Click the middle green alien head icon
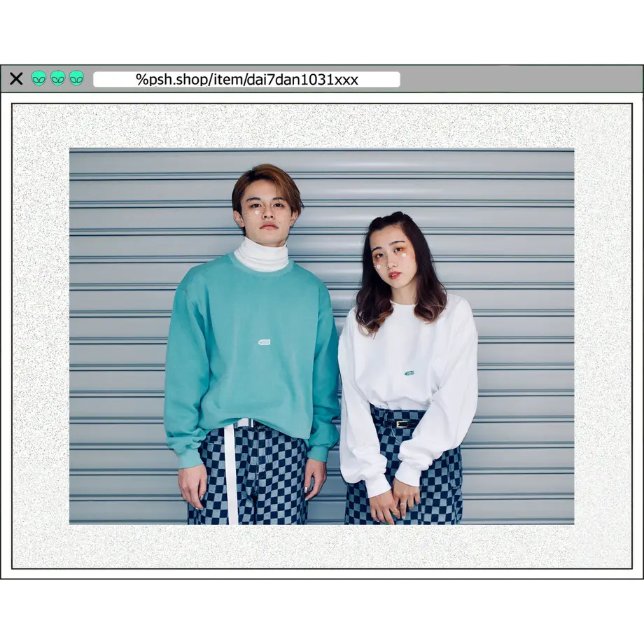 click(58, 78)
